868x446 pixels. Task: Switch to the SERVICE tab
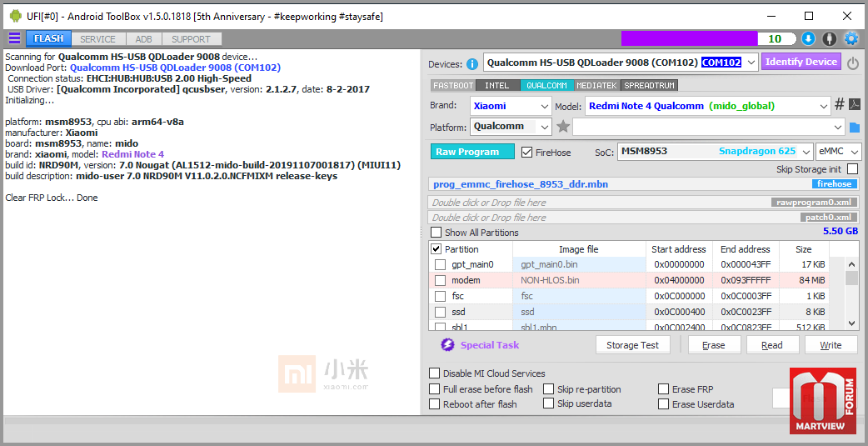coord(97,39)
